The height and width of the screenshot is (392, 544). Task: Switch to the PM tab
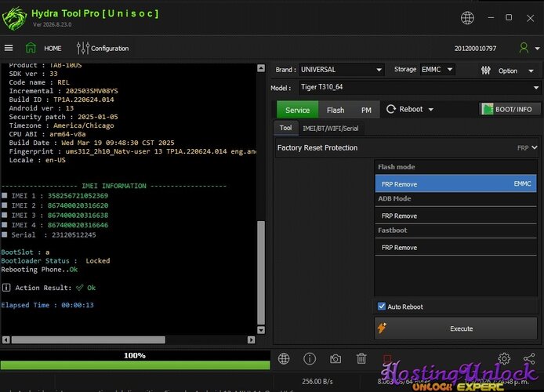point(366,110)
